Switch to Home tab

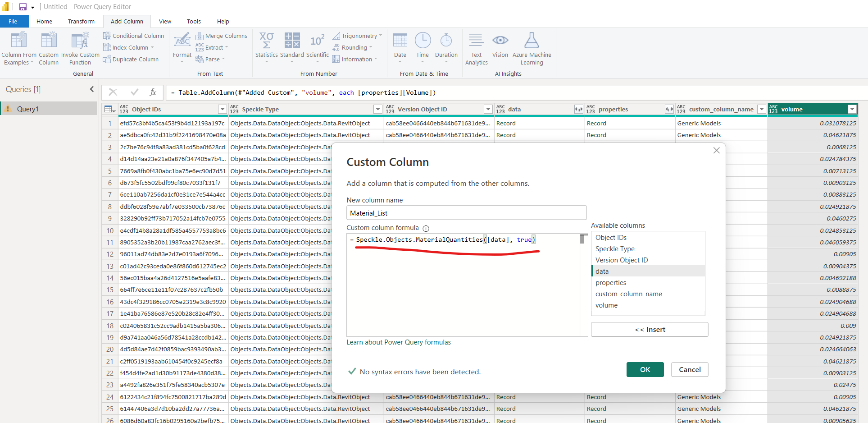click(44, 21)
